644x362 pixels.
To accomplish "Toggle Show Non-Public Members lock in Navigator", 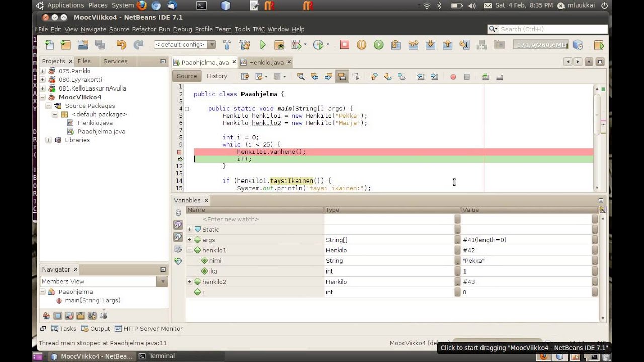I will coord(80,316).
